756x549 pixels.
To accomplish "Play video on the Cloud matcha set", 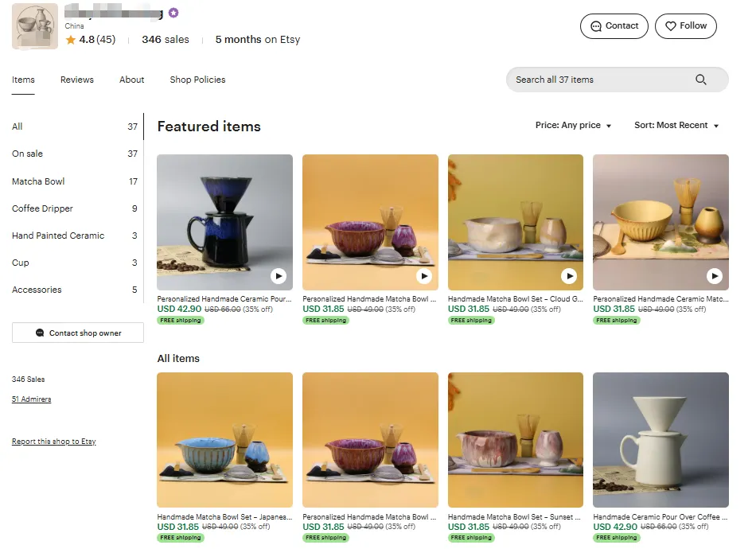I will click(569, 276).
